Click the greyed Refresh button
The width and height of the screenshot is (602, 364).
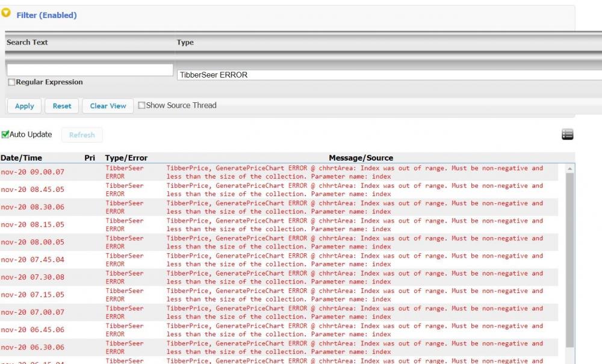coord(82,135)
